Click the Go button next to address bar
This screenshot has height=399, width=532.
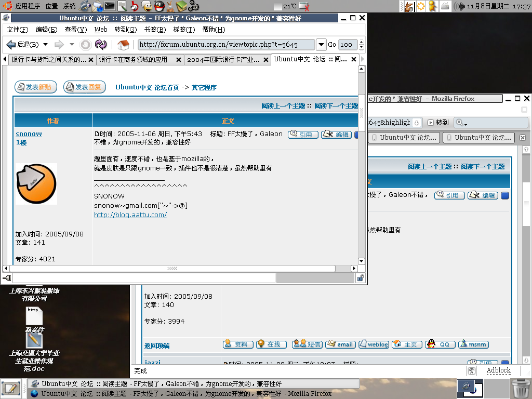332,45
